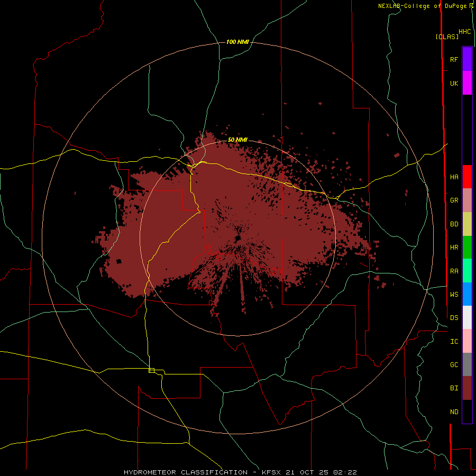This screenshot has height=476, width=476.
Task: Click the ND black legend swatch
Action: coord(467,411)
